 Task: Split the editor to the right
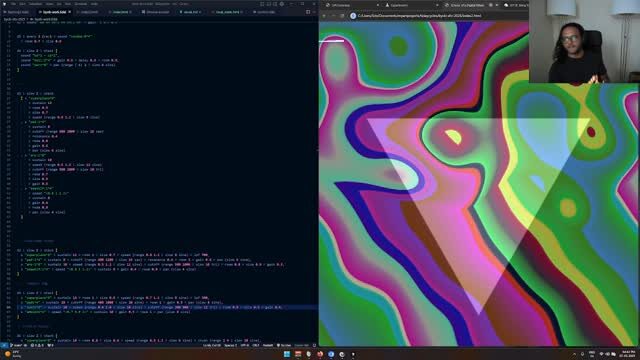[x=308, y=12]
